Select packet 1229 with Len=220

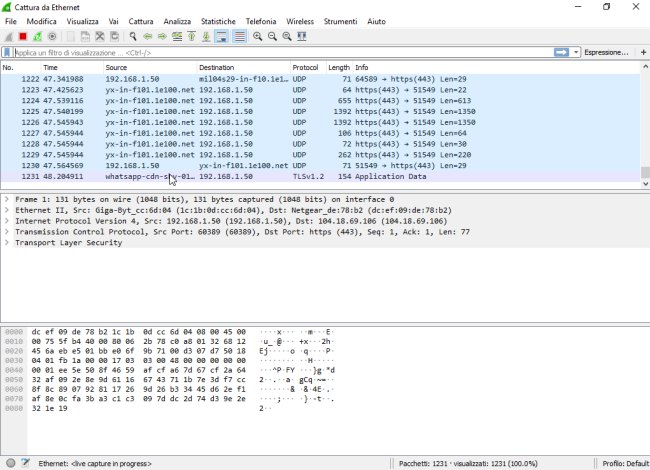tap(320, 155)
